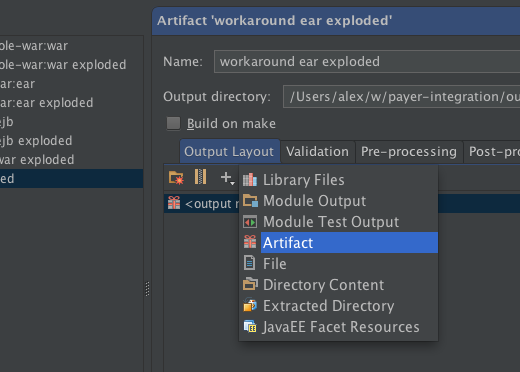The image size is (520, 372).
Task: Enable the Build on make checkbox
Action: pos(173,123)
